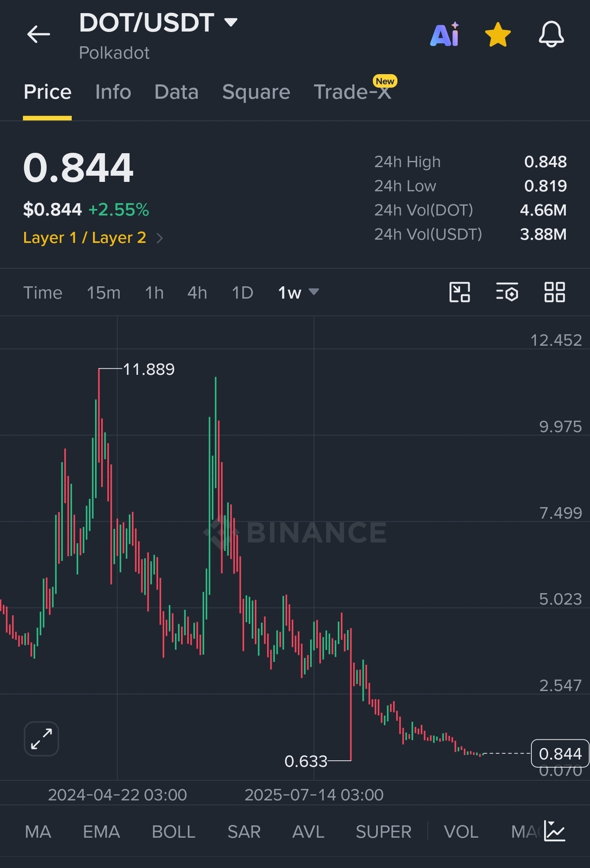
Task: Switch to the Info tab
Action: 113,92
